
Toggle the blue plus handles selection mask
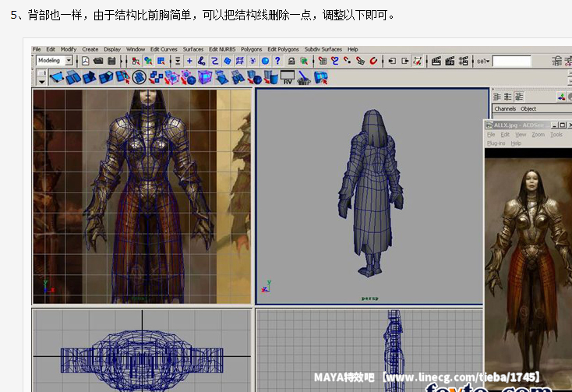189,61
